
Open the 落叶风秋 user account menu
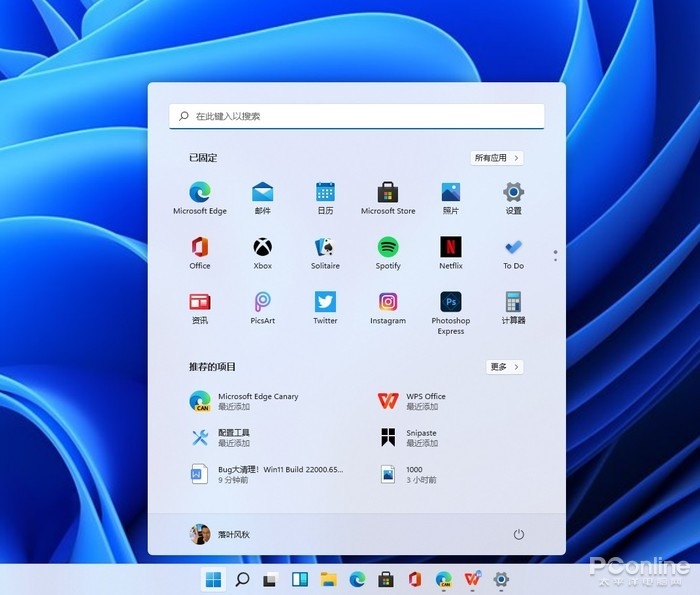pyautogui.click(x=220, y=534)
